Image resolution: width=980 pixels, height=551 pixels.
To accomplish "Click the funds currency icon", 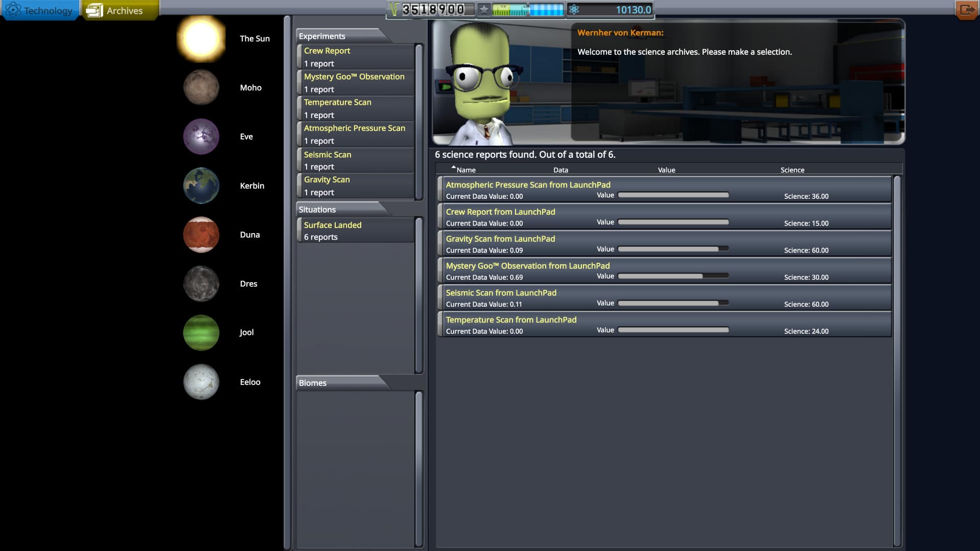I will pos(393,10).
